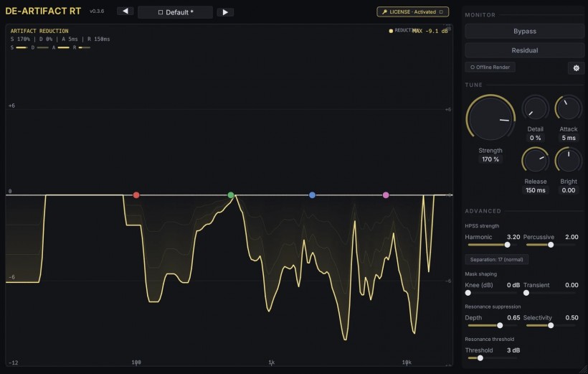Click the Threshold slider handle
This screenshot has height=374, width=588.
(480, 358)
